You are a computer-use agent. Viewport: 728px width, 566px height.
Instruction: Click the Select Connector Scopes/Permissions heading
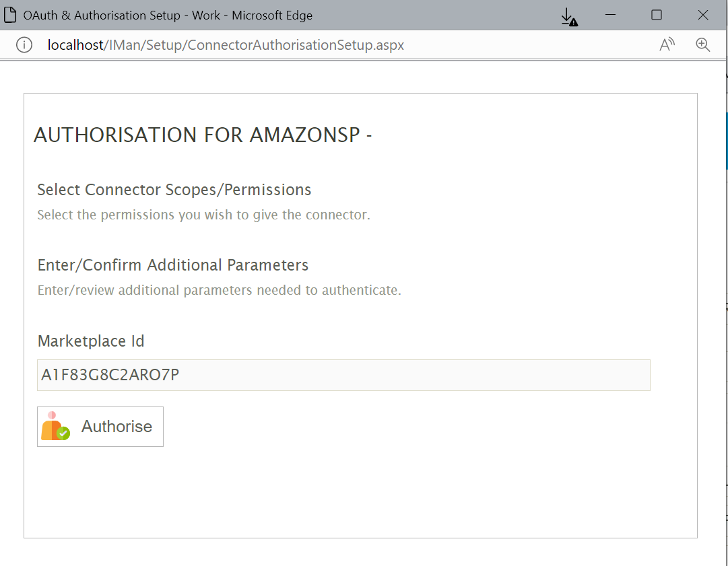point(174,190)
